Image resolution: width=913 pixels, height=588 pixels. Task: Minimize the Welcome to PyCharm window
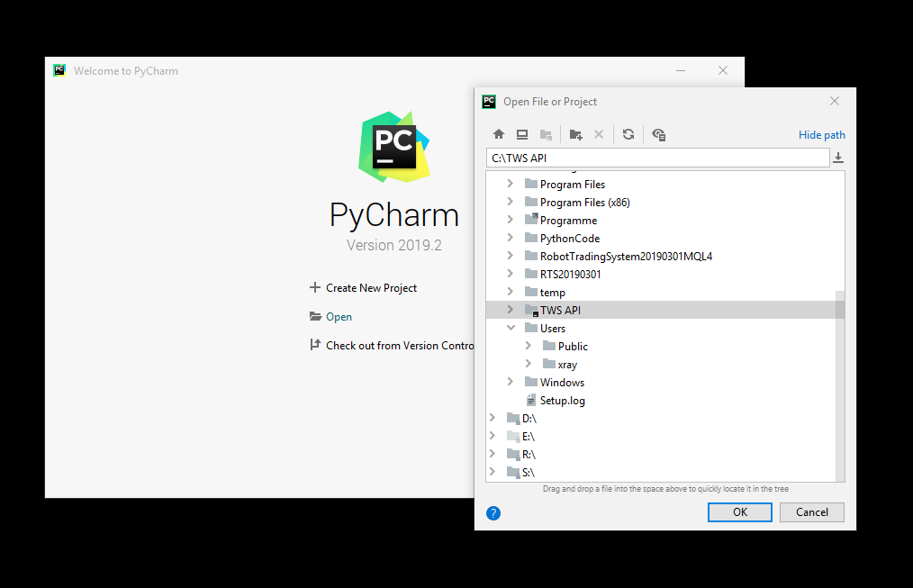click(680, 70)
